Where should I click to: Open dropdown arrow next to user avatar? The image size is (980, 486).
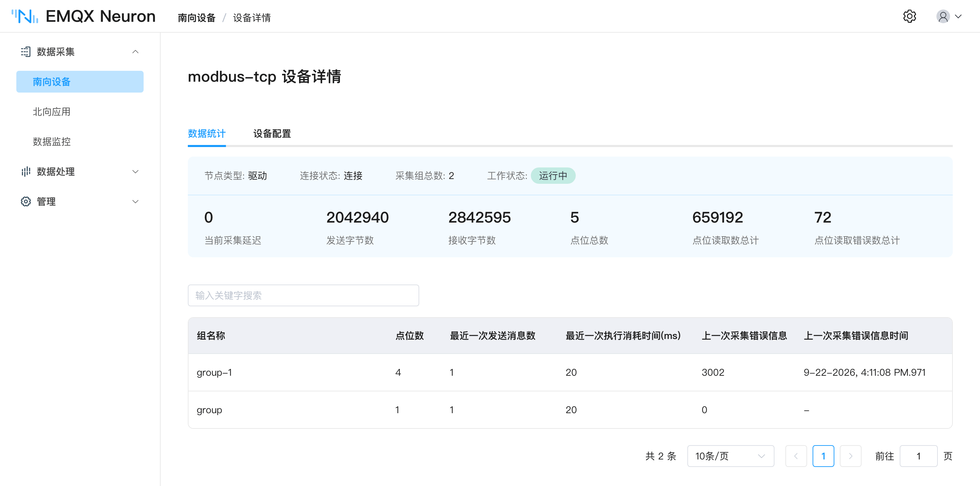958,16
